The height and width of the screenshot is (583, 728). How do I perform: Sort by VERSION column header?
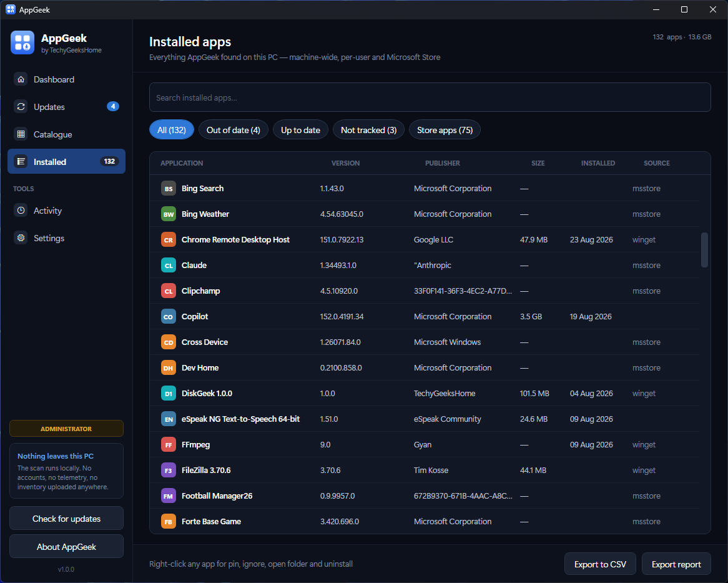click(x=345, y=163)
